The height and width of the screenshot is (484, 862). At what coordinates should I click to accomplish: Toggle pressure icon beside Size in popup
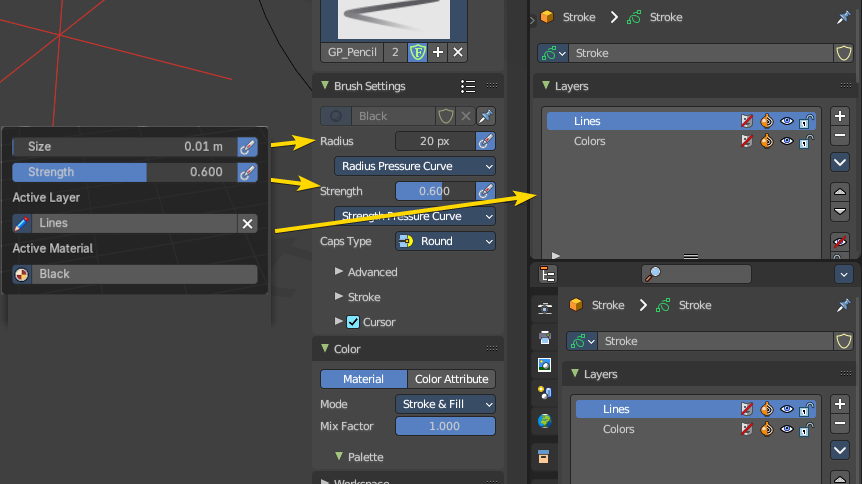247,147
